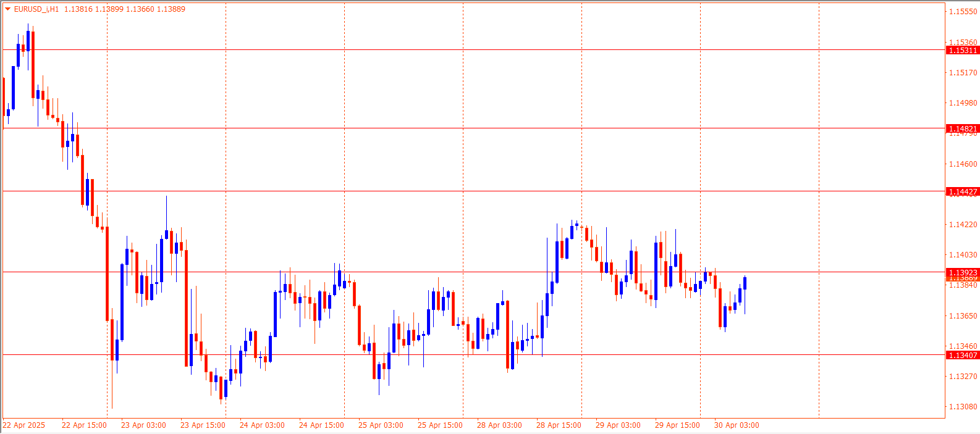Click the 23 Apr 15:00 time label
The height and width of the screenshot is (434, 980).
click(x=203, y=425)
